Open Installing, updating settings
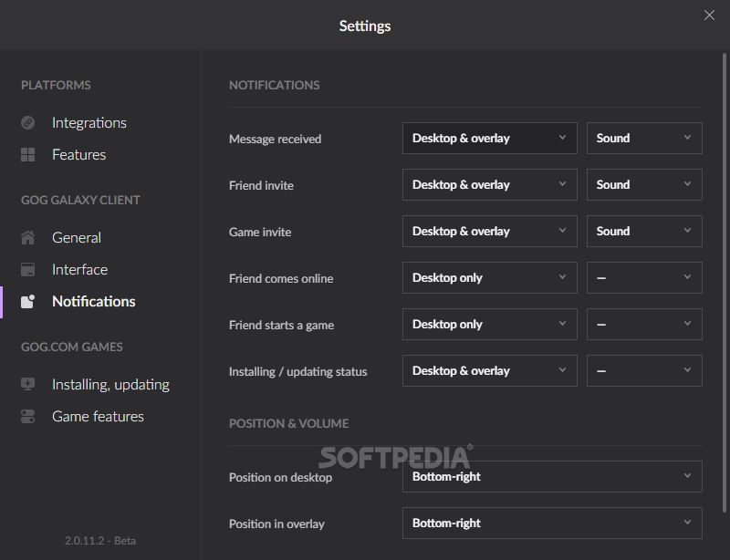Screen dimensions: 730x560 click(x=110, y=385)
